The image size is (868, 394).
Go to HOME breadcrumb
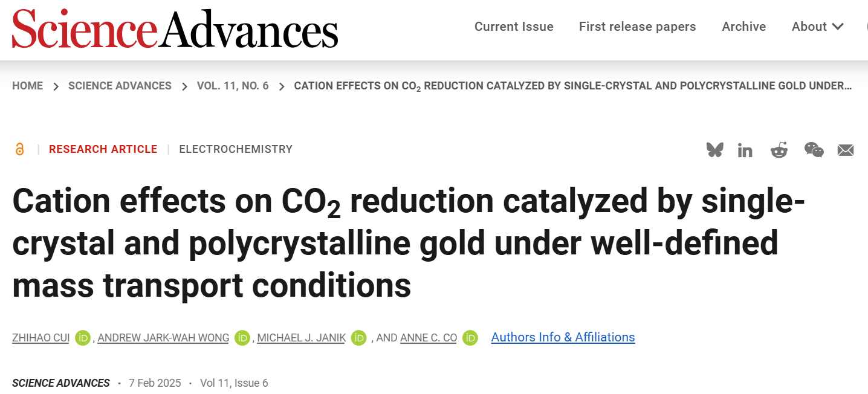pyautogui.click(x=27, y=86)
